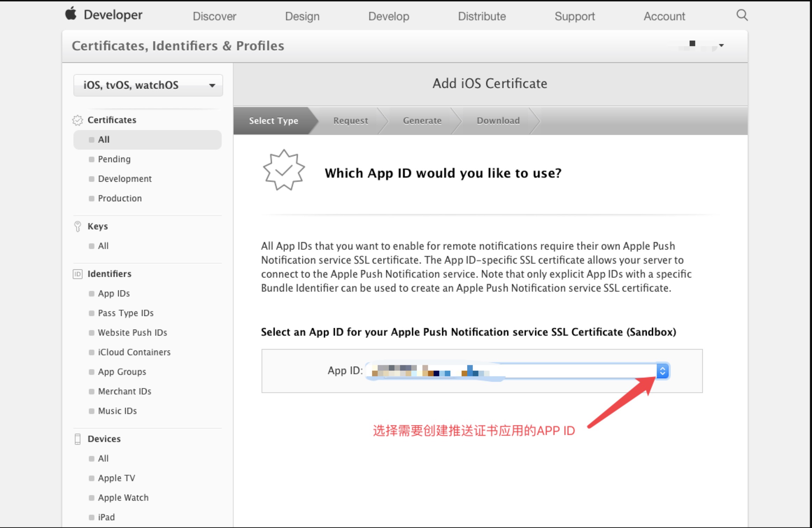This screenshot has height=528, width=812.
Task: Click the Keys key icon in sidebar
Action: [x=78, y=226]
